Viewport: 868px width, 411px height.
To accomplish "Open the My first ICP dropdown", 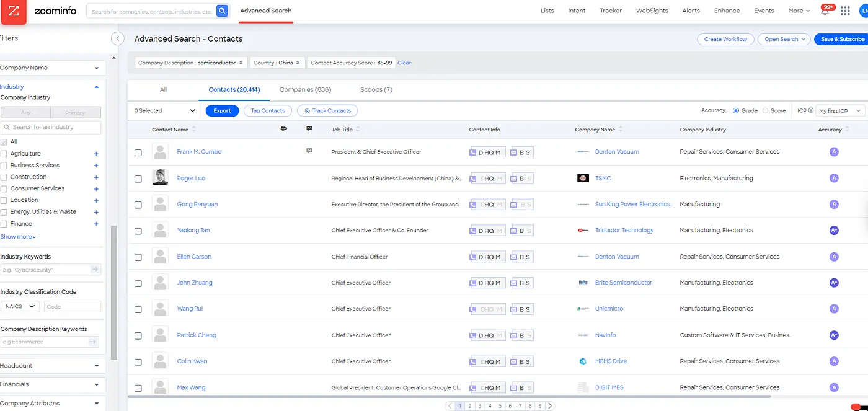I will click(x=839, y=110).
